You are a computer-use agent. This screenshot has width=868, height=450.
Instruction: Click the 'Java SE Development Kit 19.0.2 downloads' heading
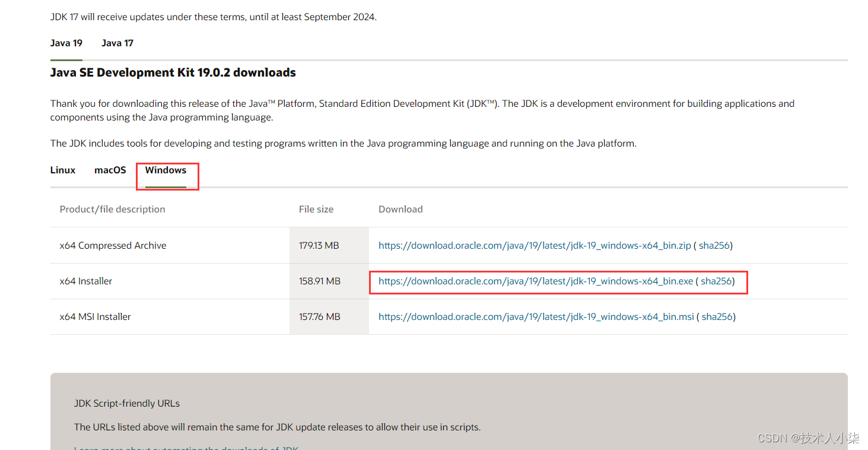coord(173,72)
